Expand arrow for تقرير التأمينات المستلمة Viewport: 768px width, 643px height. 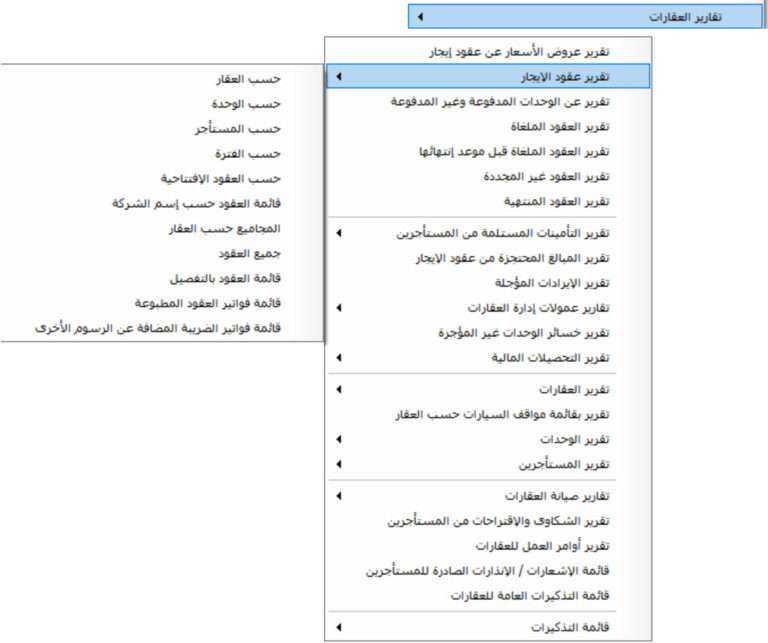[339, 234]
